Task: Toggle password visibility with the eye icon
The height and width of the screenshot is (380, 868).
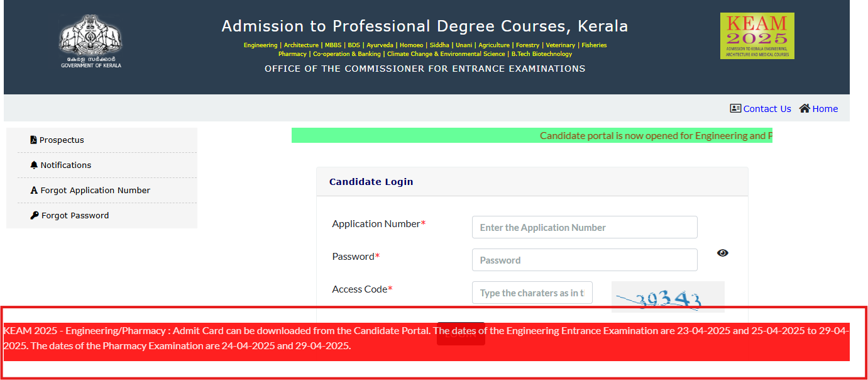Action: (722, 252)
